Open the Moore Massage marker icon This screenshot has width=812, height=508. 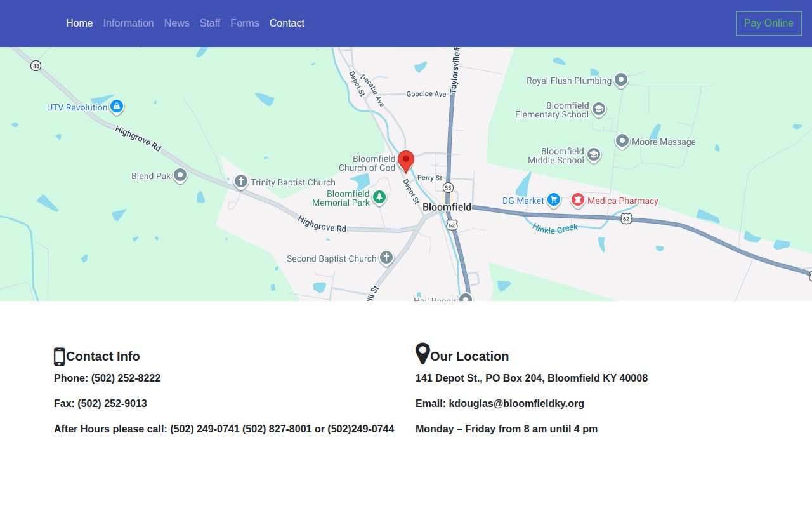[622, 141]
